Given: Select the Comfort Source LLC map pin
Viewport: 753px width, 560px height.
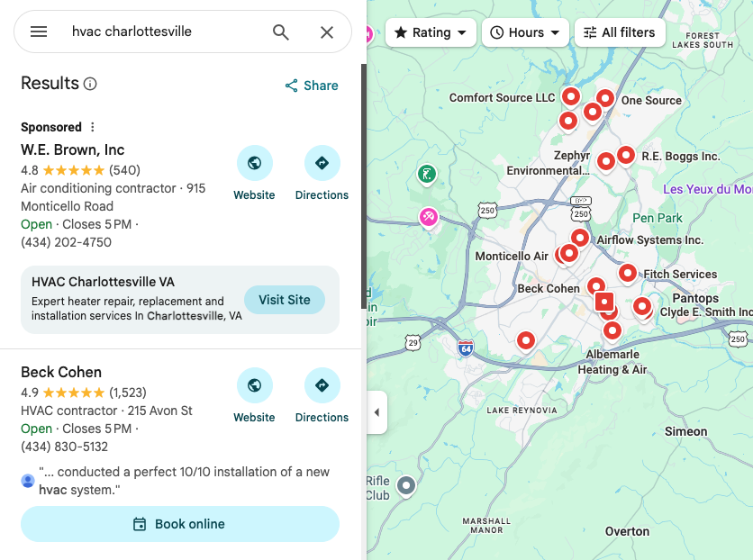Looking at the screenshot, I should tap(570, 97).
